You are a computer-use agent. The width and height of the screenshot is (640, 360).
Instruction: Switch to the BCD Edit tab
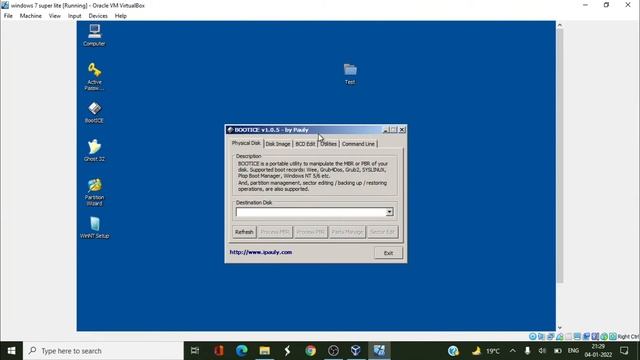[x=305, y=144]
